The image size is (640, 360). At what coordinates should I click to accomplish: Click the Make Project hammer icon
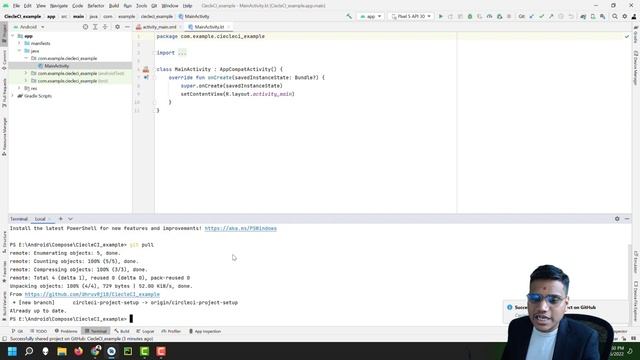(349, 16)
